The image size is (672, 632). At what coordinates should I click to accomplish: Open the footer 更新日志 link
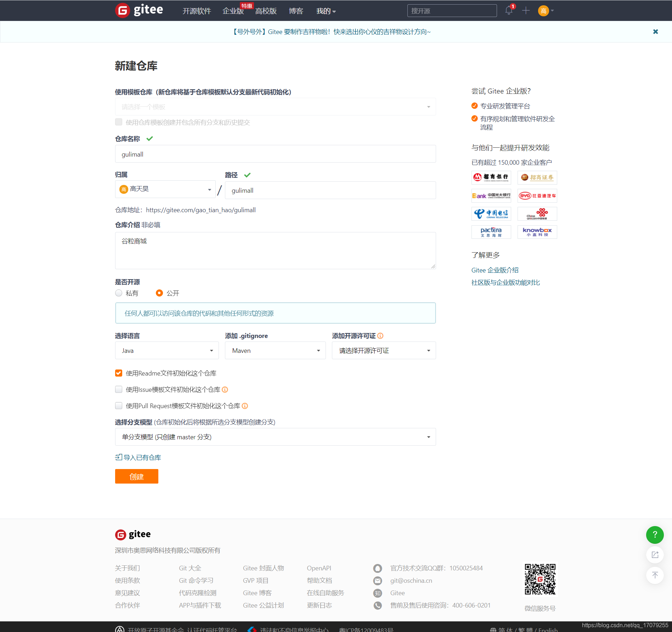pyautogui.click(x=319, y=605)
